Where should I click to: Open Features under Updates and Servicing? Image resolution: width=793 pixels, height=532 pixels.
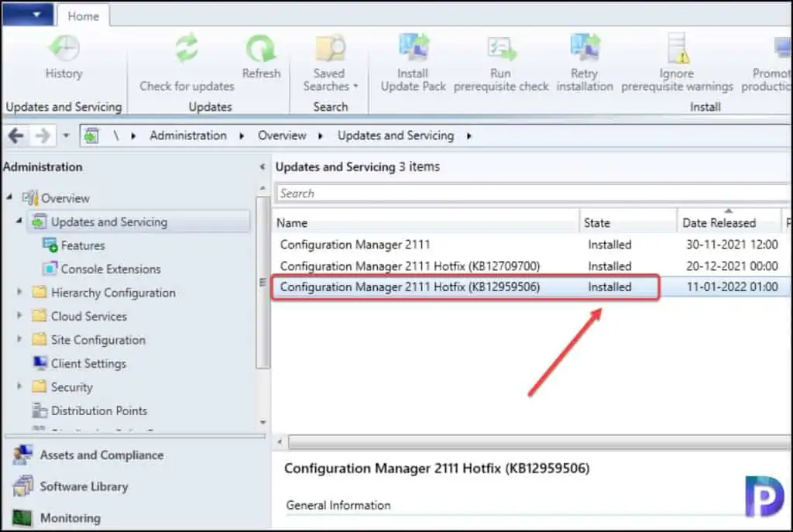[83, 245]
